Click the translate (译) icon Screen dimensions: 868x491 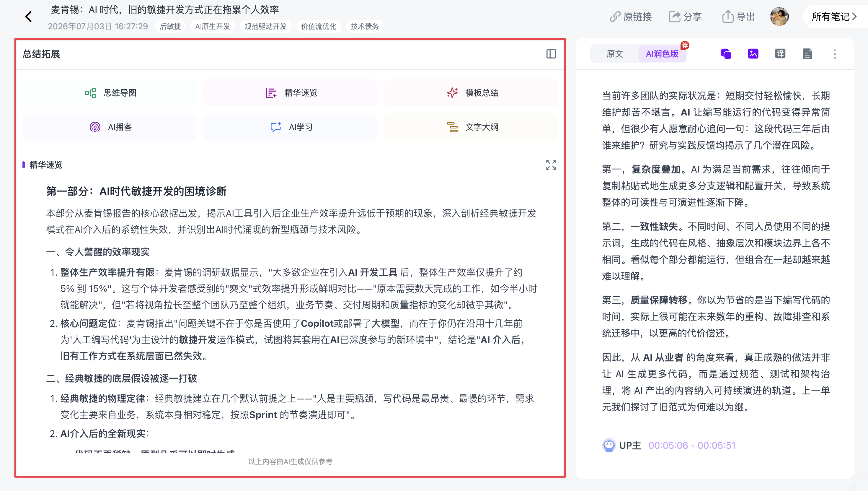[780, 54]
